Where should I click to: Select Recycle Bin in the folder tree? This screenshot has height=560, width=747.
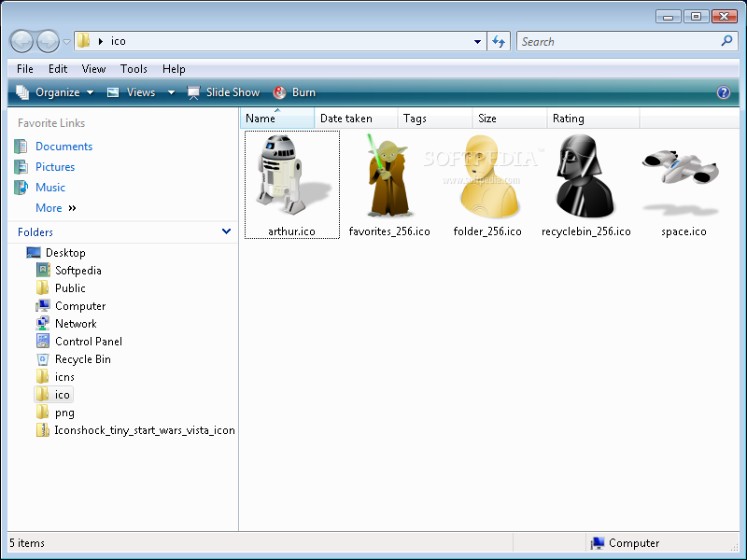(x=83, y=359)
